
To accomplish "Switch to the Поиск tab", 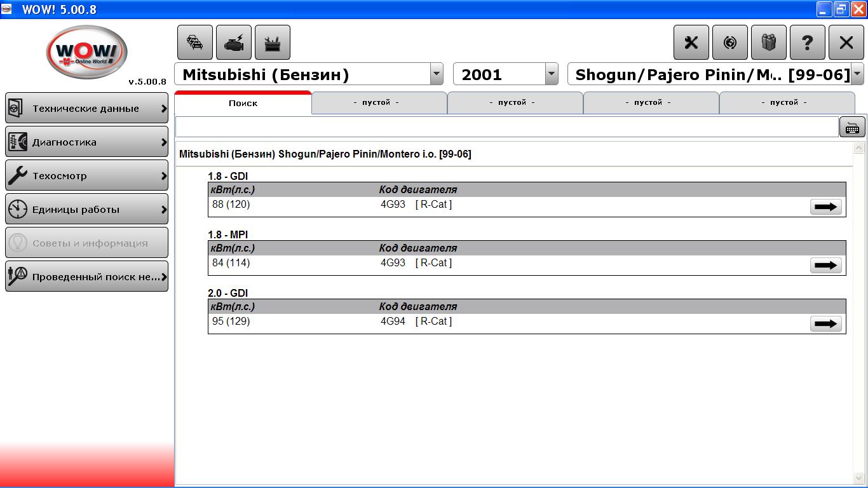I will 243,102.
